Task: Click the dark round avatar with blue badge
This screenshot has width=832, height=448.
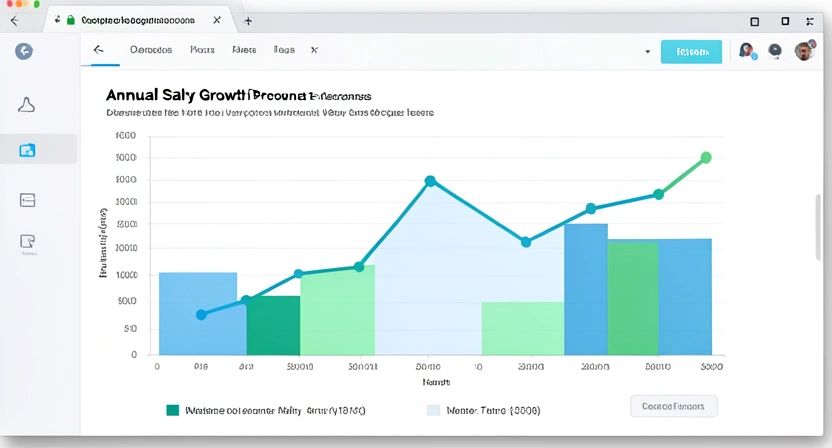Action: (746, 51)
